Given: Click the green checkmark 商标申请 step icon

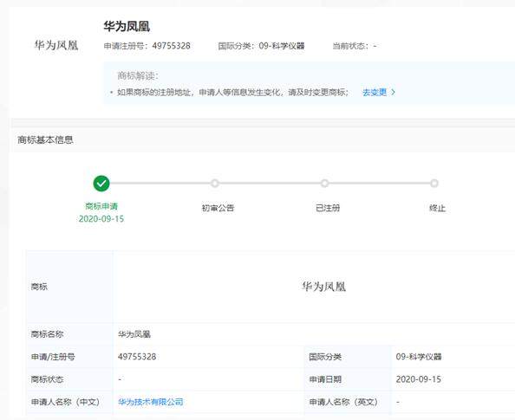Looking at the screenshot, I should click(101, 183).
